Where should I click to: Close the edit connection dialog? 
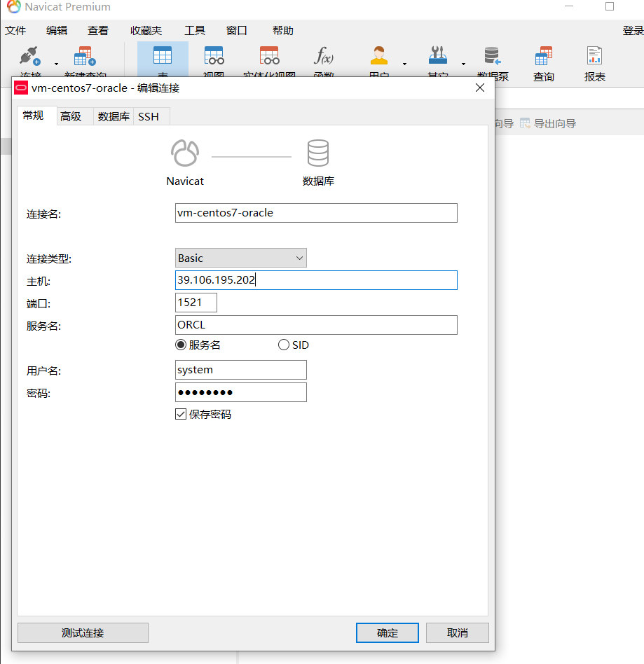click(480, 88)
